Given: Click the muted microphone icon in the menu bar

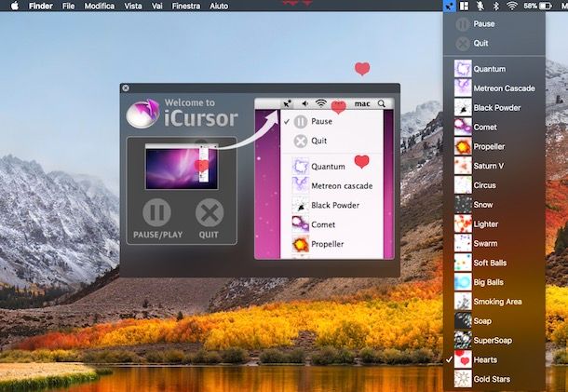Looking at the screenshot, I should (480, 6).
